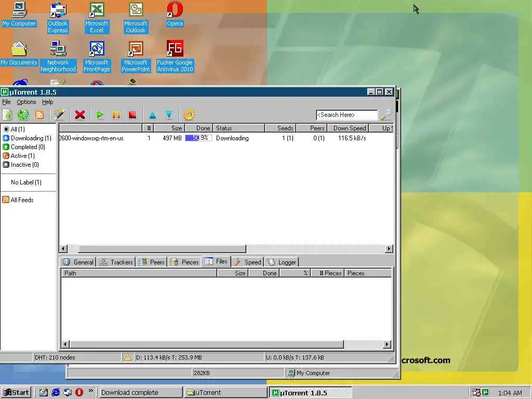Move torrent up in queue
532x399 pixels.
153,115
